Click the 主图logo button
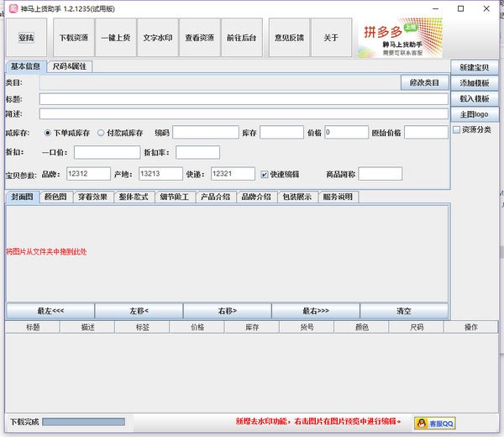This screenshot has height=437, width=504. [475, 114]
